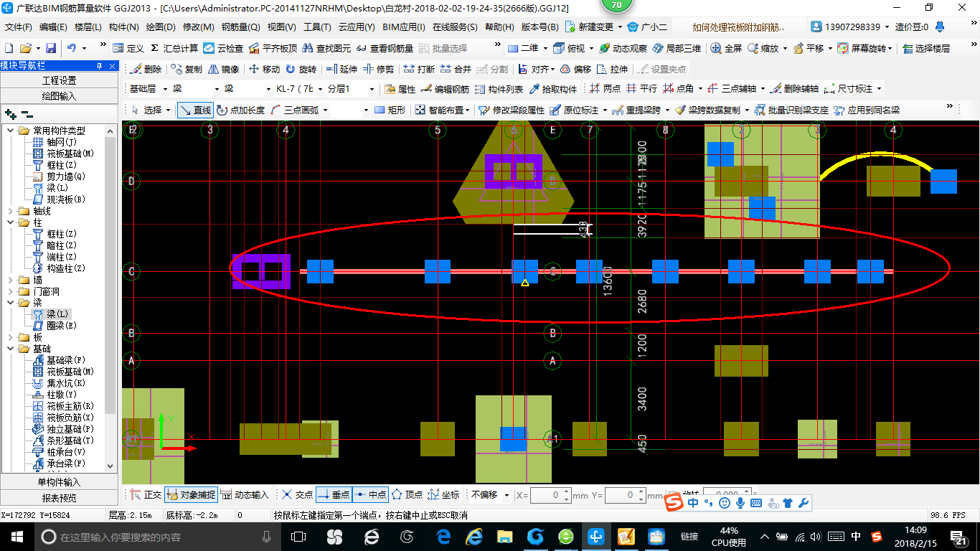Select the 打断 break tool
Image resolution: width=980 pixels, height=551 pixels.
(419, 69)
